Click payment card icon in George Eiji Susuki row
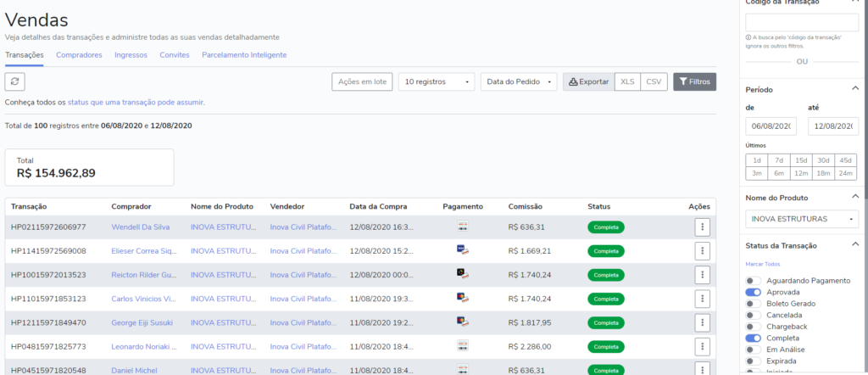The image size is (868, 375). [463, 322]
